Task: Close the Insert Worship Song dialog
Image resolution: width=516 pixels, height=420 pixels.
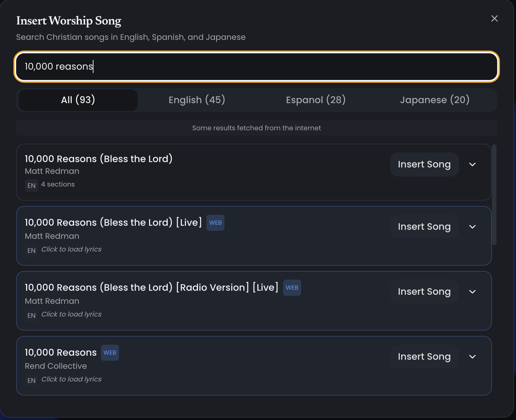Action: coord(494,18)
